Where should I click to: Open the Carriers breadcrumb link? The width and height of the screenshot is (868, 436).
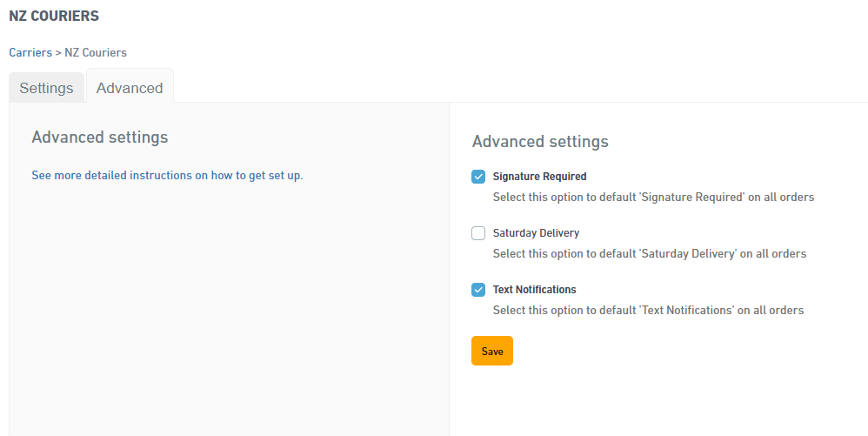click(30, 52)
